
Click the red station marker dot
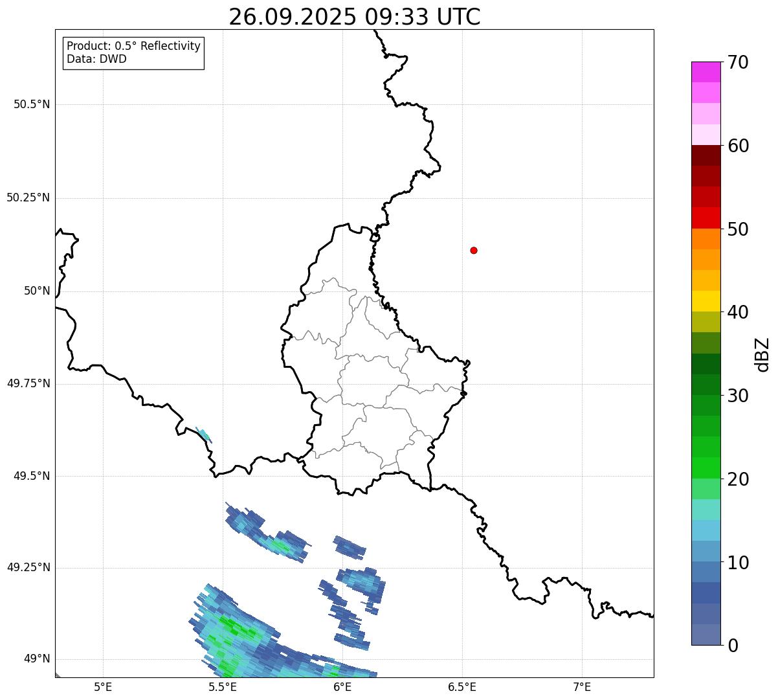click(x=474, y=250)
